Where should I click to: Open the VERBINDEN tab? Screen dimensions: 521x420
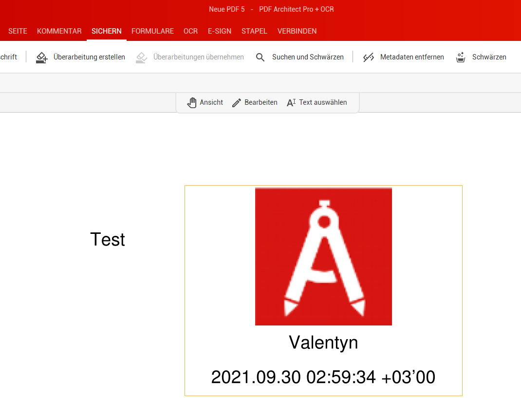tap(297, 31)
